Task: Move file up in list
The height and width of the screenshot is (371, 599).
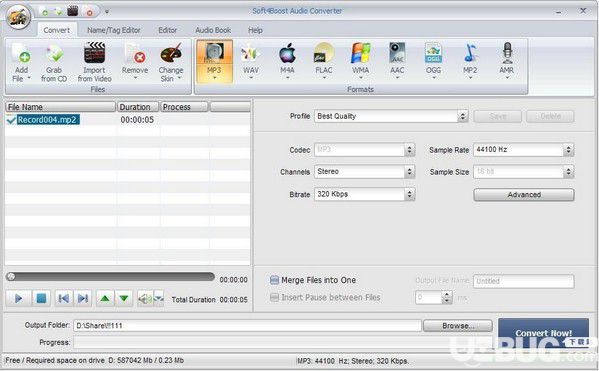Action: [x=105, y=298]
